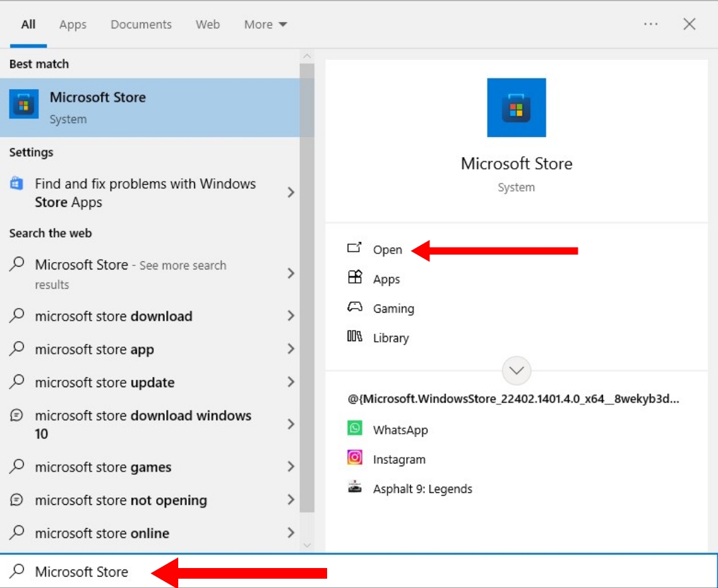718x588 pixels.
Task: Expand arrow for See more search results
Action: point(291,273)
